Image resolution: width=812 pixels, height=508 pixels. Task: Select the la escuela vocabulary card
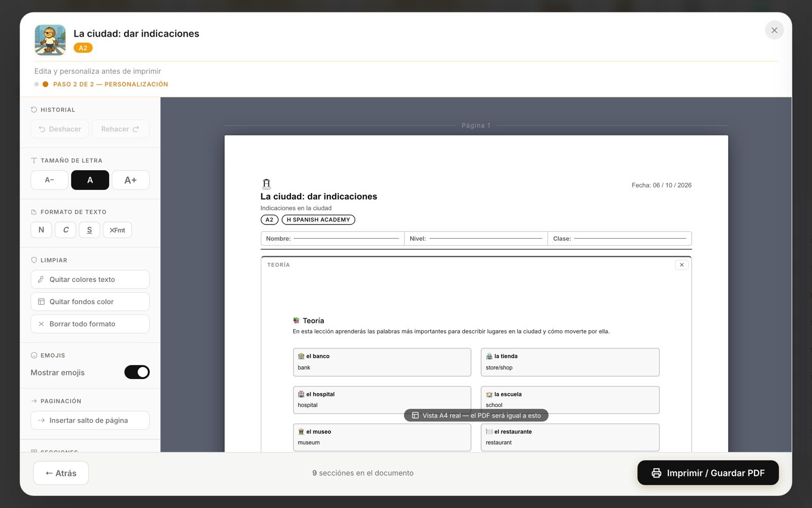click(570, 400)
